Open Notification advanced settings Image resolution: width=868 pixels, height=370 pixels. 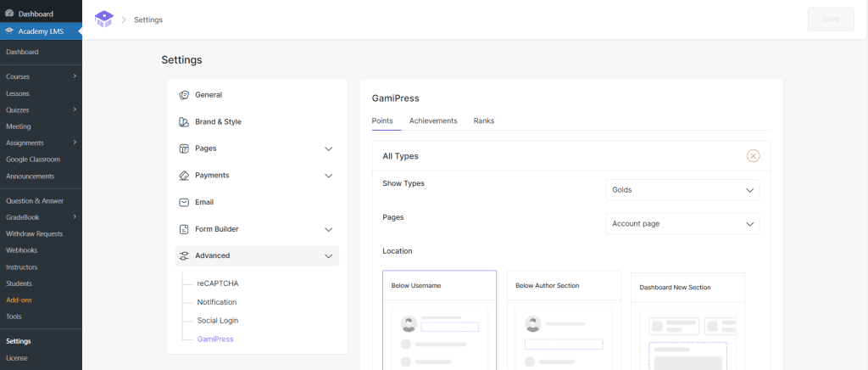pos(217,302)
